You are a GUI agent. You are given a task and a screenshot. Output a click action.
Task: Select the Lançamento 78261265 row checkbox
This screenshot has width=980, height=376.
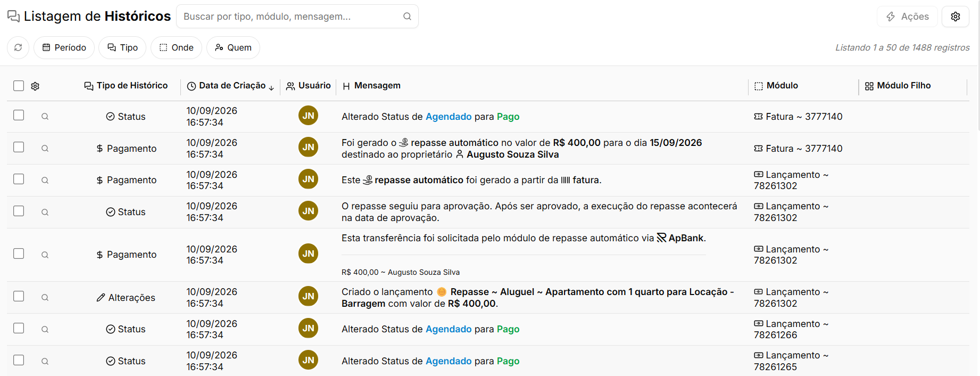point(19,360)
